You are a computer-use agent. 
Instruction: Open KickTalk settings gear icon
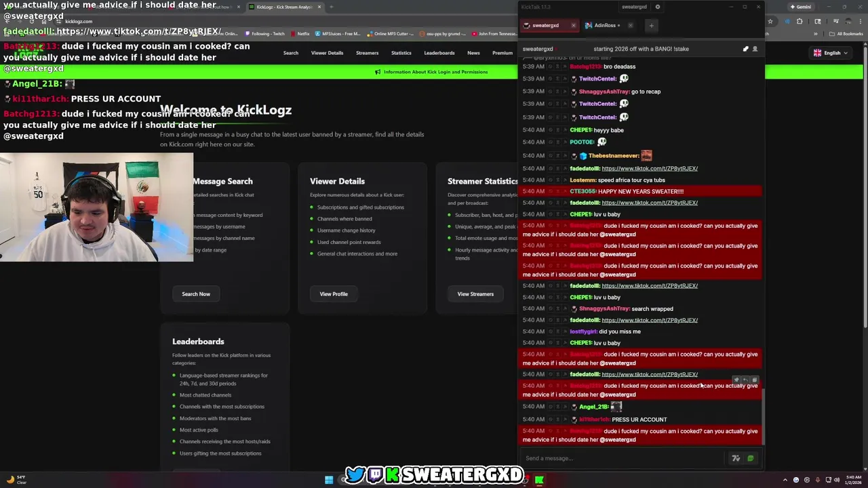click(x=657, y=7)
